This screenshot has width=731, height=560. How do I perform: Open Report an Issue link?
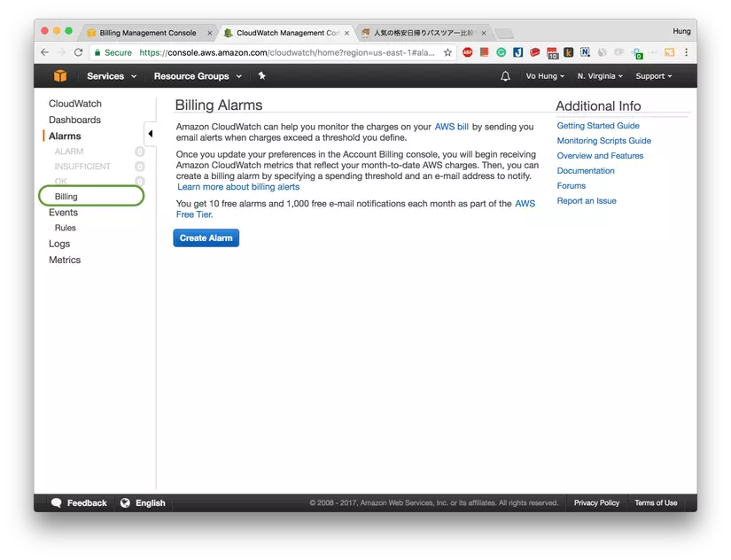(587, 200)
